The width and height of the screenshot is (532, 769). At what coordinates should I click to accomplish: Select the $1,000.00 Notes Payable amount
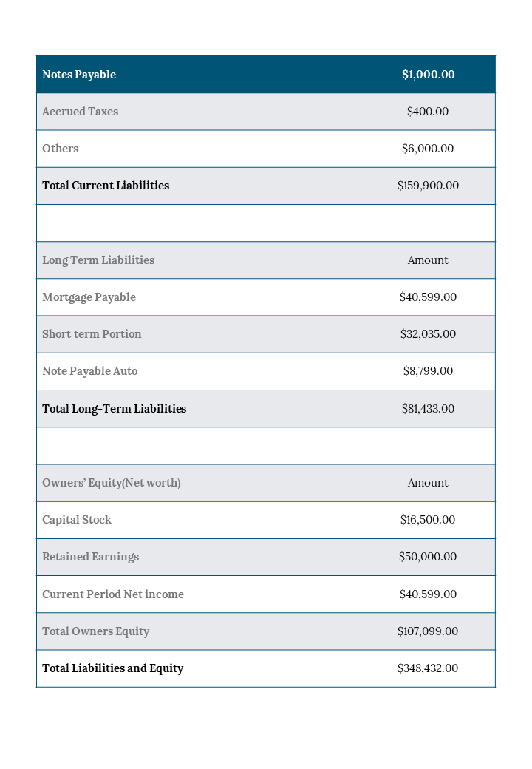pos(428,75)
